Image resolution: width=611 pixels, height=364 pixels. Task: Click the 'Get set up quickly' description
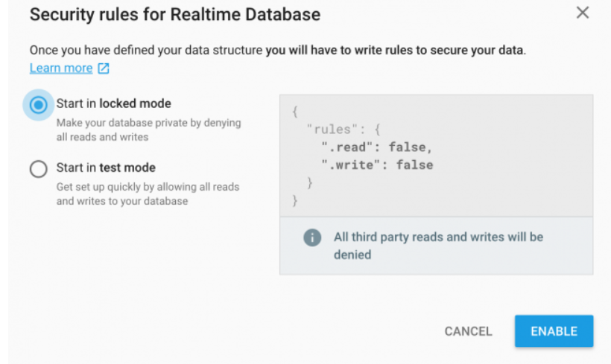[x=148, y=194]
